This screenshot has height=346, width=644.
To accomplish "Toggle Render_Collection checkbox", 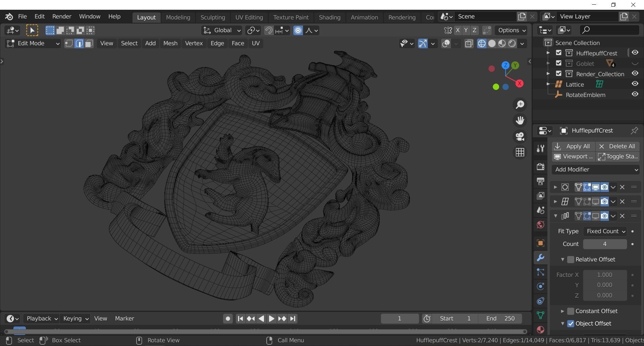I will [558, 74].
